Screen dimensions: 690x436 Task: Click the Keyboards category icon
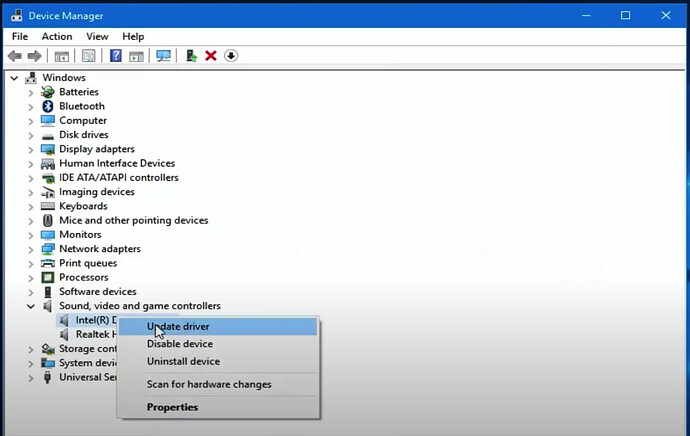[48, 206]
